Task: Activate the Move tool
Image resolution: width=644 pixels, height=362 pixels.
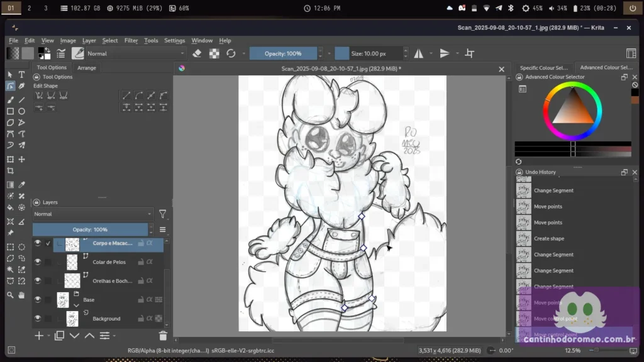Action: [22, 159]
